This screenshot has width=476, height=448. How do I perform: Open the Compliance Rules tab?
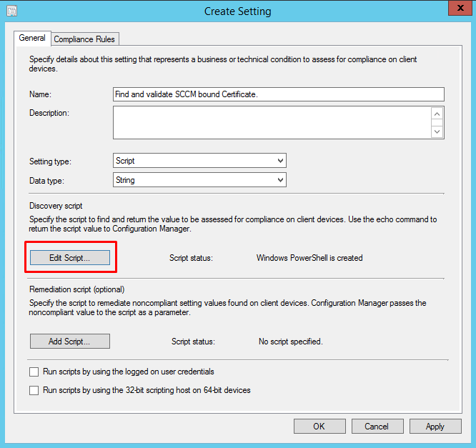pos(85,39)
